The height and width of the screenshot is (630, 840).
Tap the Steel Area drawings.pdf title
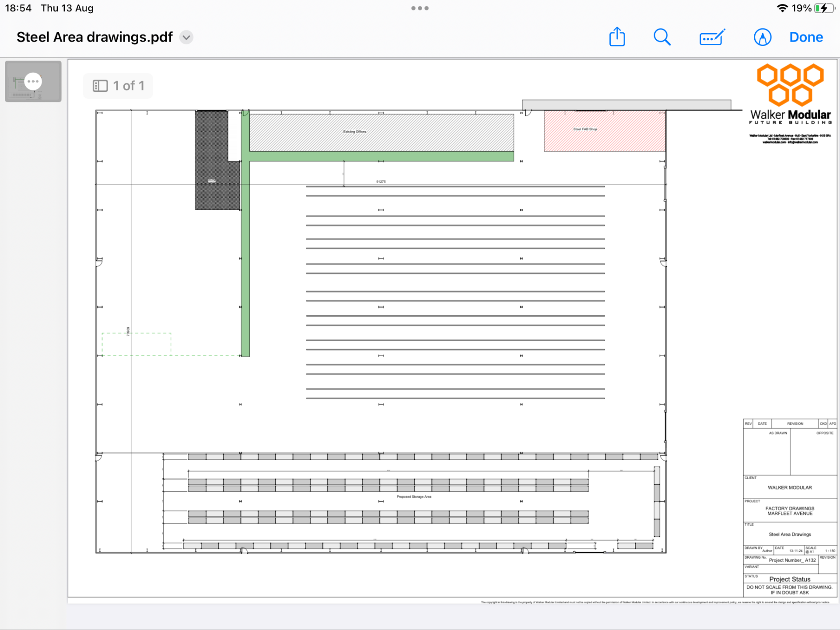[x=94, y=37]
